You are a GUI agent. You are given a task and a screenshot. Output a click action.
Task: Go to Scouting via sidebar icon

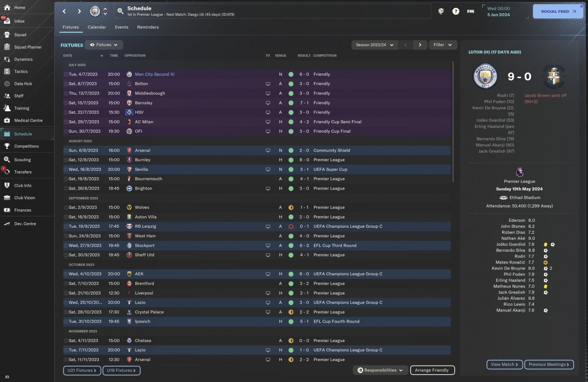click(7, 160)
